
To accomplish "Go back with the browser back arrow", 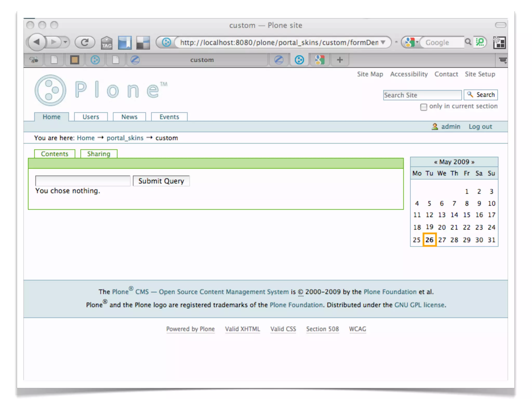I will (36, 42).
